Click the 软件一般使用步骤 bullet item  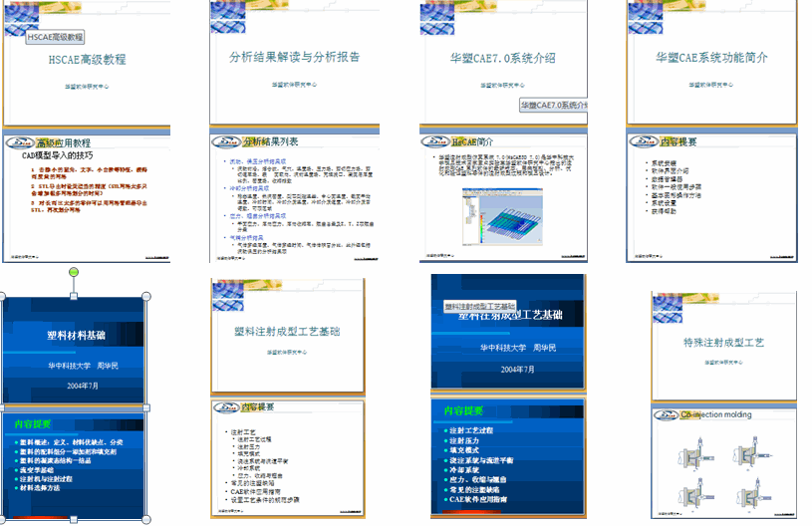tap(677, 187)
